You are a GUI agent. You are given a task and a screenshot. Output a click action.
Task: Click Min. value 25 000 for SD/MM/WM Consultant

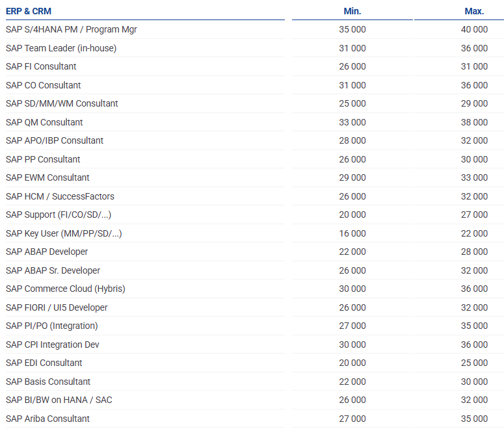point(352,103)
